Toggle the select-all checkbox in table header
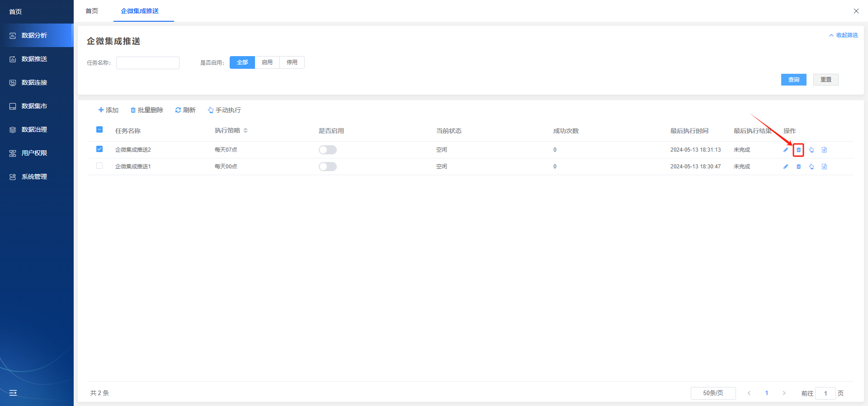 coord(99,129)
